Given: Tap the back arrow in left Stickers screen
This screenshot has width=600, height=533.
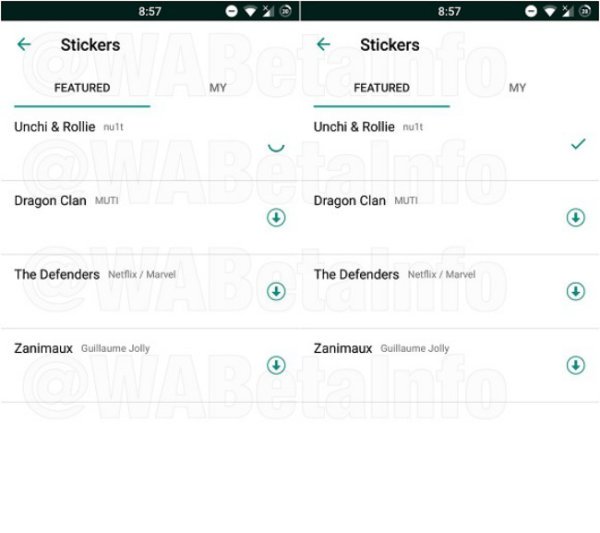Looking at the screenshot, I should point(24,44).
